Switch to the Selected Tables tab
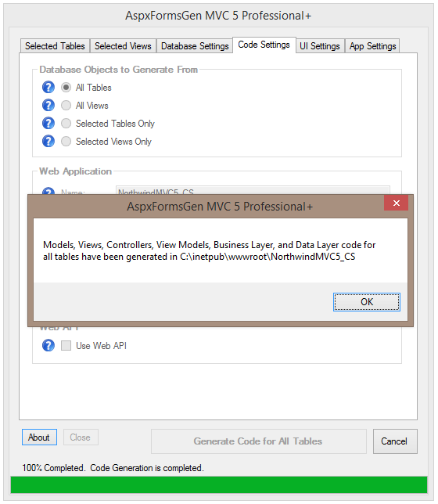 (x=55, y=46)
